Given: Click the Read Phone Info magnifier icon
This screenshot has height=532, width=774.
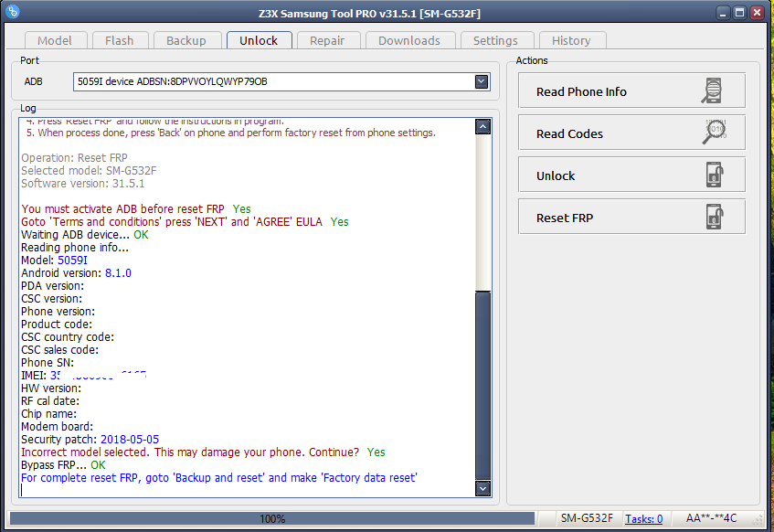Looking at the screenshot, I should coord(712,90).
